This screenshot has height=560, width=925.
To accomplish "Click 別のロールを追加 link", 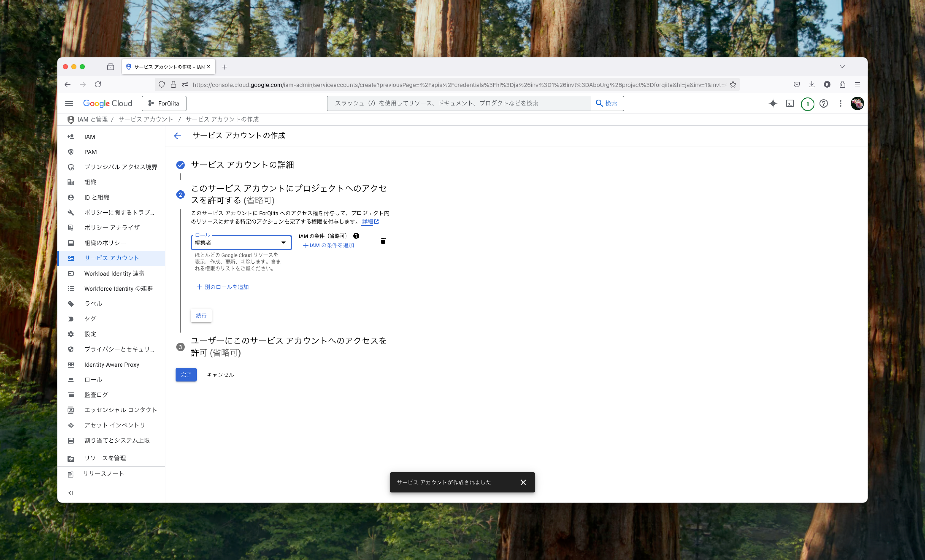I will pyautogui.click(x=223, y=287).
